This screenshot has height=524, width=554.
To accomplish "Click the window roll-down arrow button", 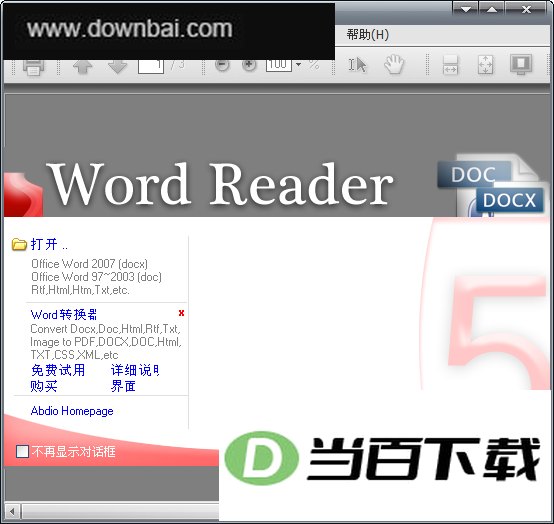I will point(465,9).
